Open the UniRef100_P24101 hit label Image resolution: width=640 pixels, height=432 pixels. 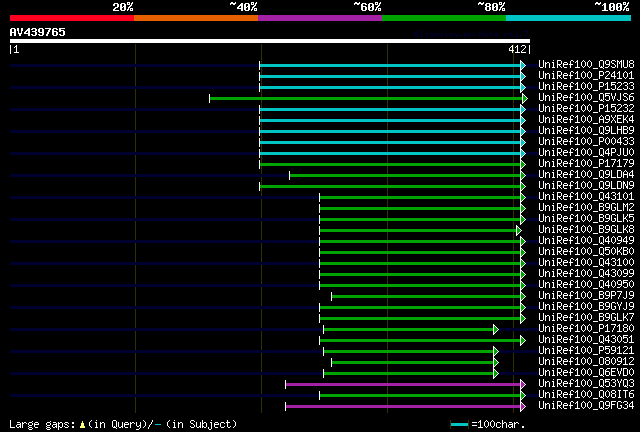tap(586, 76)
